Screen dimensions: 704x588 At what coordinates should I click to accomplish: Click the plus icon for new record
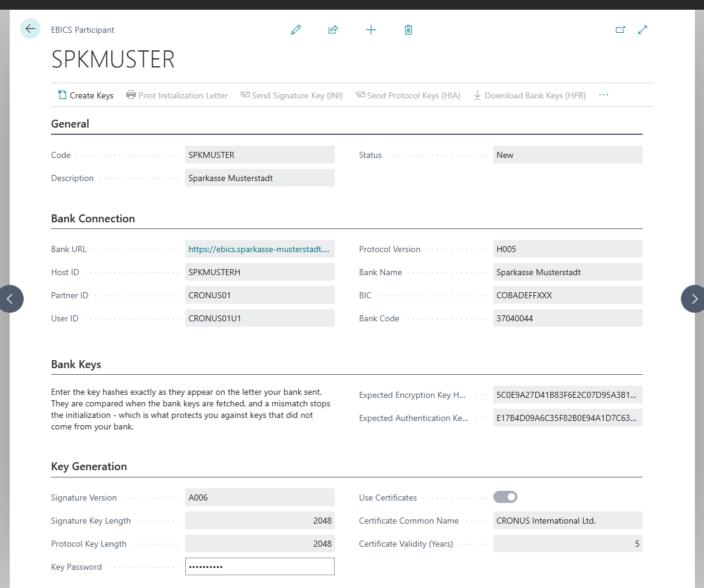tap(371, 30)
